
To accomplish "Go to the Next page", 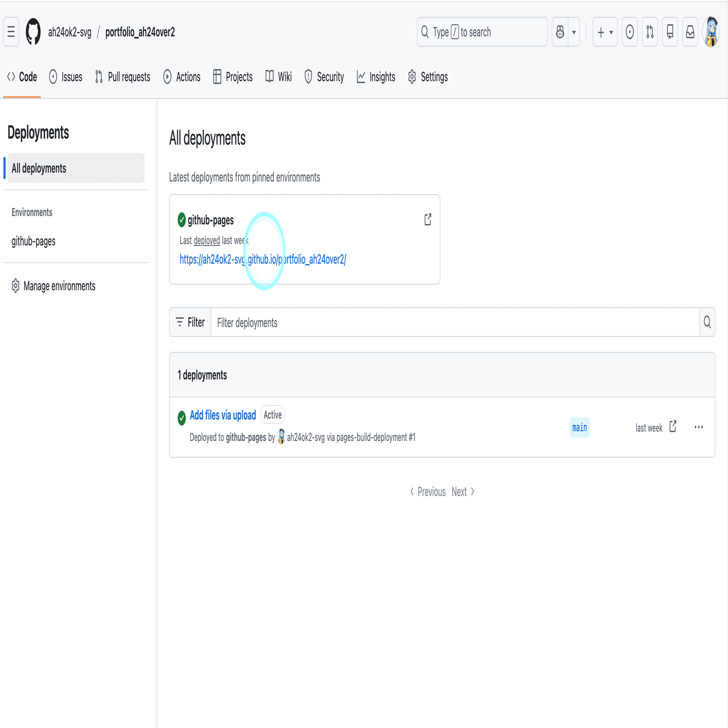I will (x=463, y=492).
